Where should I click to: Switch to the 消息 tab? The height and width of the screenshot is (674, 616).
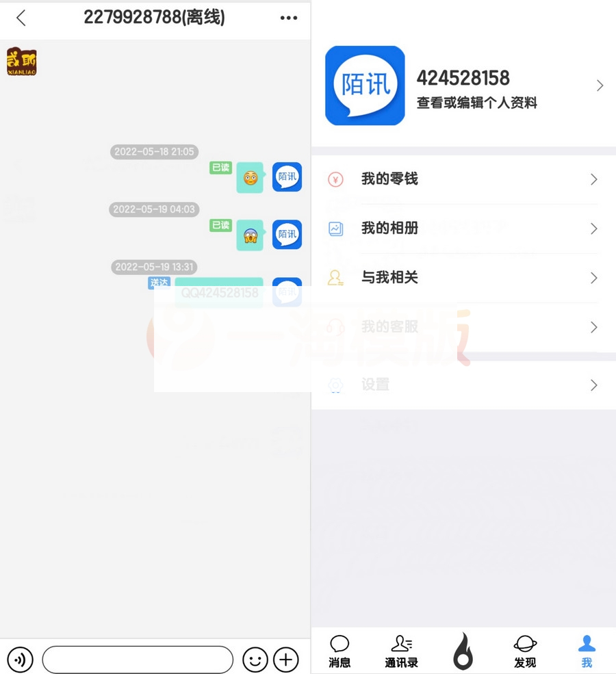click(339, 650)
